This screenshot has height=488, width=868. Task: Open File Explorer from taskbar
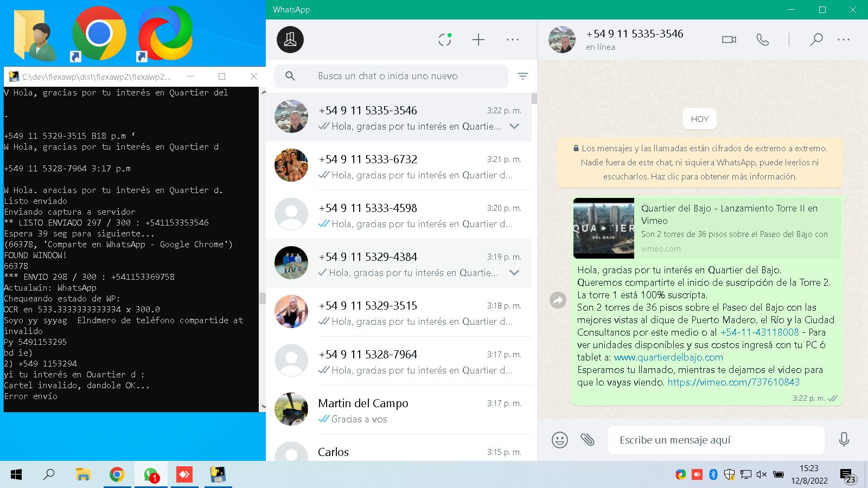point(83,475)
